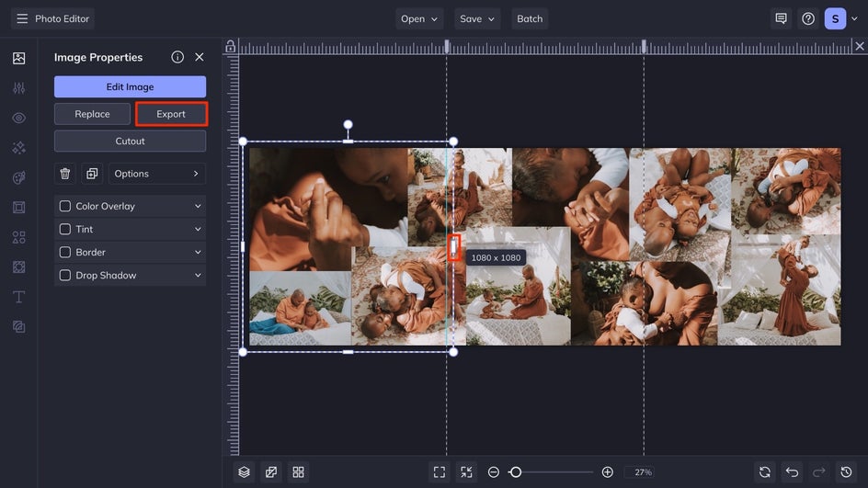Expand the Border section chevron
The image size is (868, 488).
pos(198,253)
